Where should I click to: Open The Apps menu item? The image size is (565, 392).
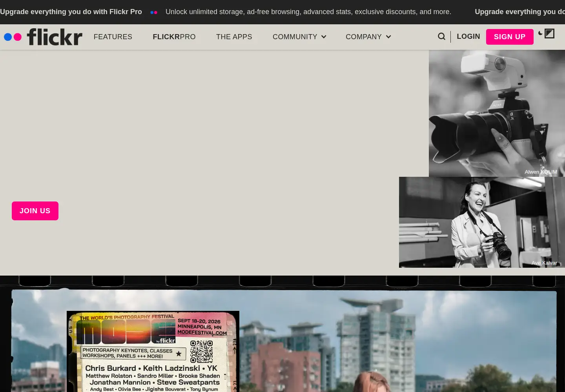tap(234, 37)
